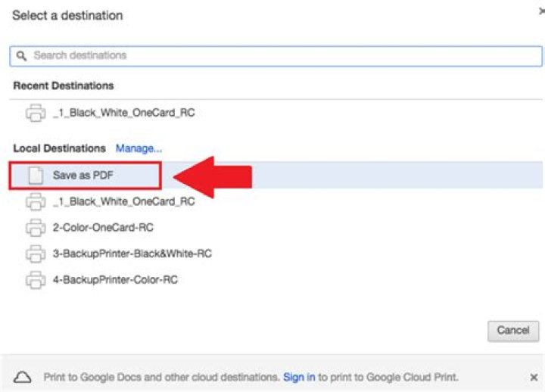The image size is (545, 392).
Task: Open the Manage... local destinations link
Action: coord(139,148)
